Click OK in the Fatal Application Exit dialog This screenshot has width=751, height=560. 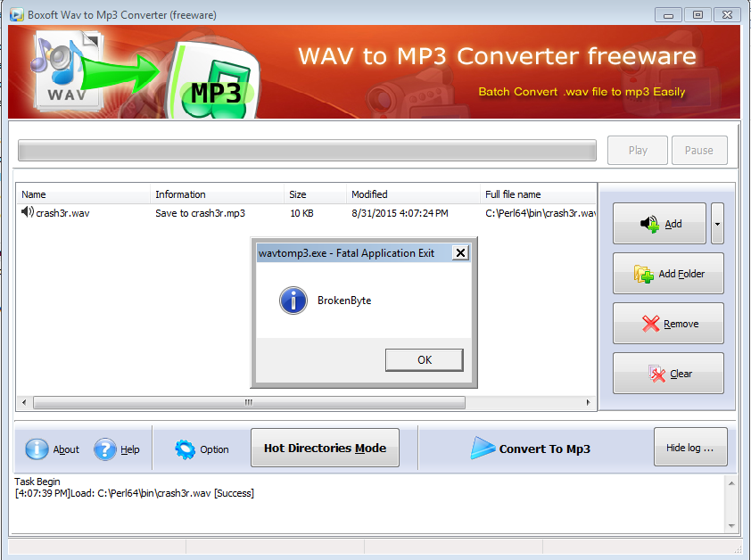(424, 359)
